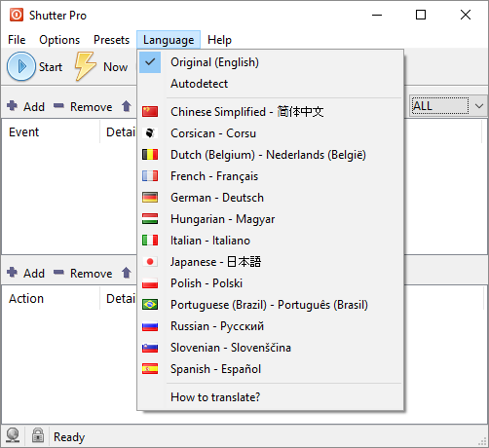489x448 pixels.
Task: Open the Help menu
Action: pyautogui.click(x=219, y=40)
